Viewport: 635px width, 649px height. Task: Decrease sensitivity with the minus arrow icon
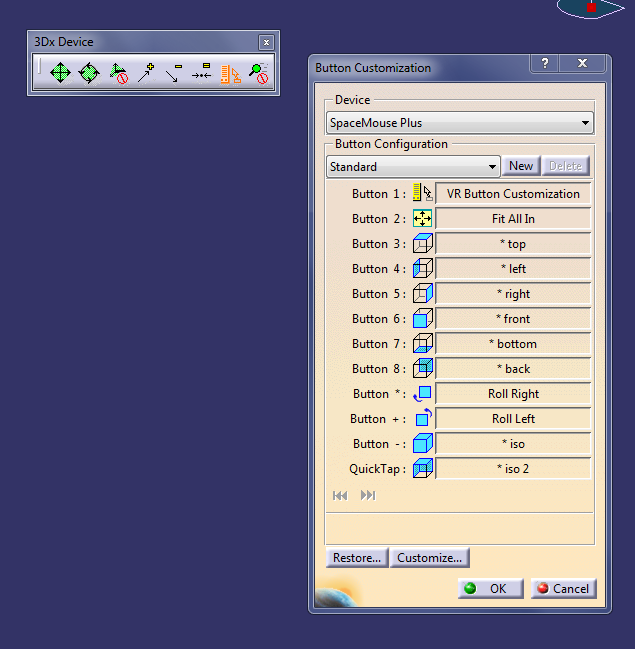pos(174,73)
